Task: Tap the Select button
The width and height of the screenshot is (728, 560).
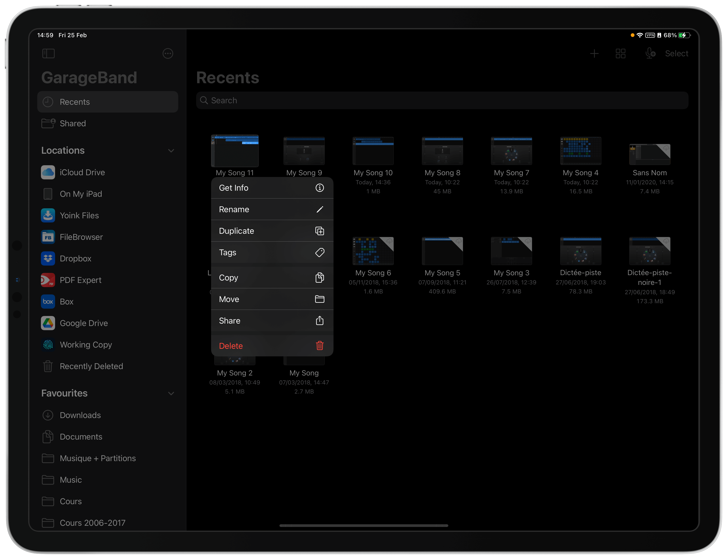Action: [676, 53]
